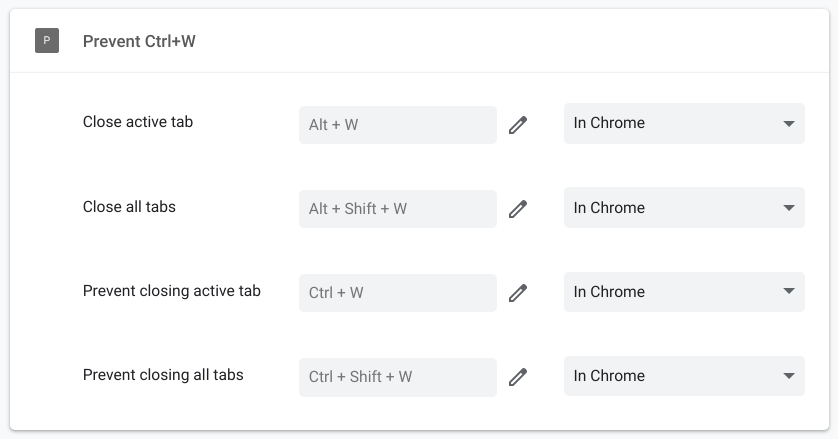
Task: Click the Close active tab label
Action: pyautogui.click(x=138, y=122)
